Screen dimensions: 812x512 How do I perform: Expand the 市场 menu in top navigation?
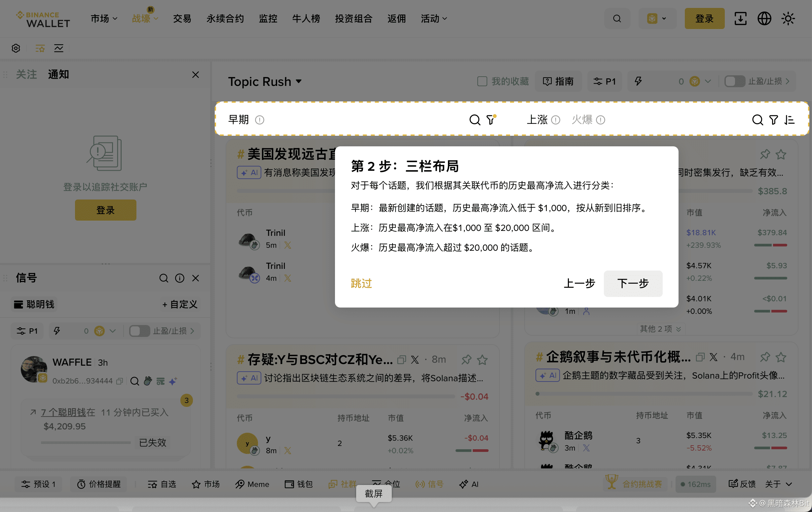tap(103, 18)
